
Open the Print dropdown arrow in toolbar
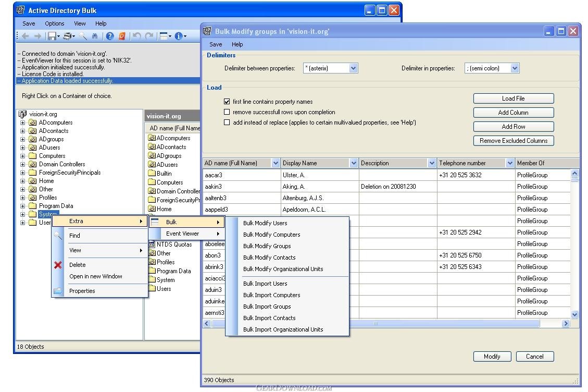(74, 36)
